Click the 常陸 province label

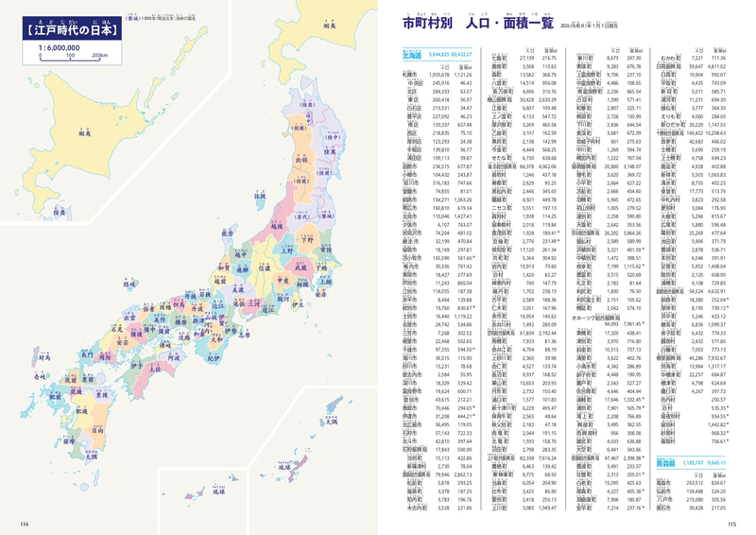(x=326, y=250)
